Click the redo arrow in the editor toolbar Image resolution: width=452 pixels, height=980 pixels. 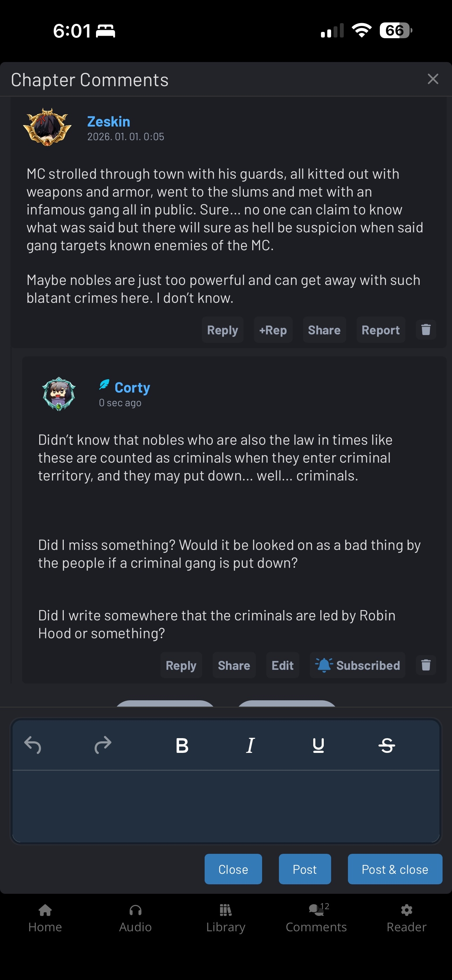coord(103,745)
